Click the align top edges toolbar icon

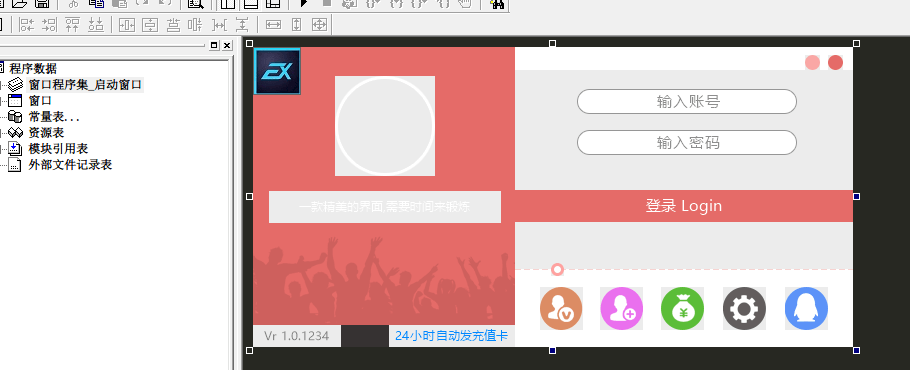click(73, 24)
